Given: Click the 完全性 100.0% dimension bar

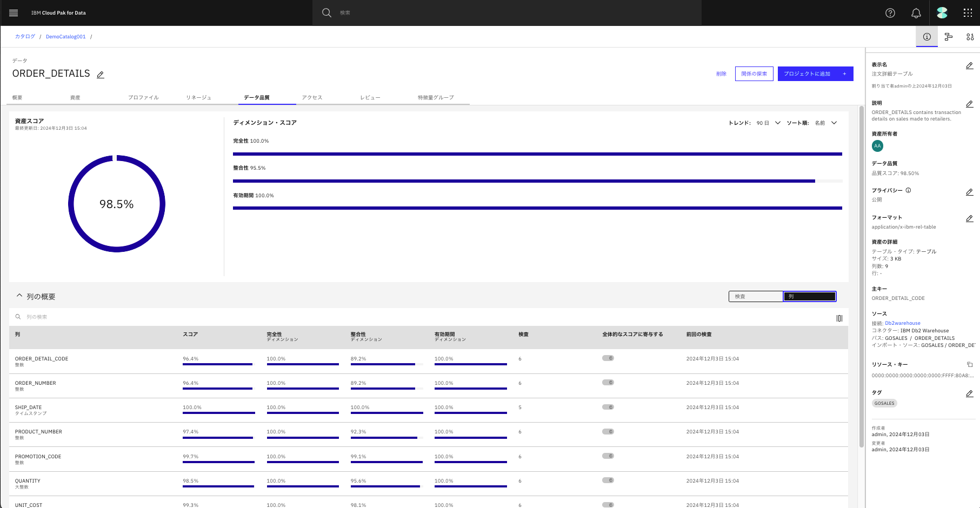Looking at the screenshot, I should tap(537, 154).
